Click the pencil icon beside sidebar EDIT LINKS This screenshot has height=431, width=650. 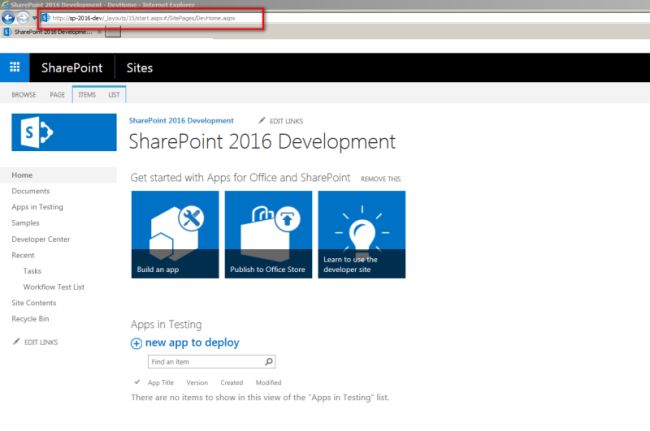(16, 341)
